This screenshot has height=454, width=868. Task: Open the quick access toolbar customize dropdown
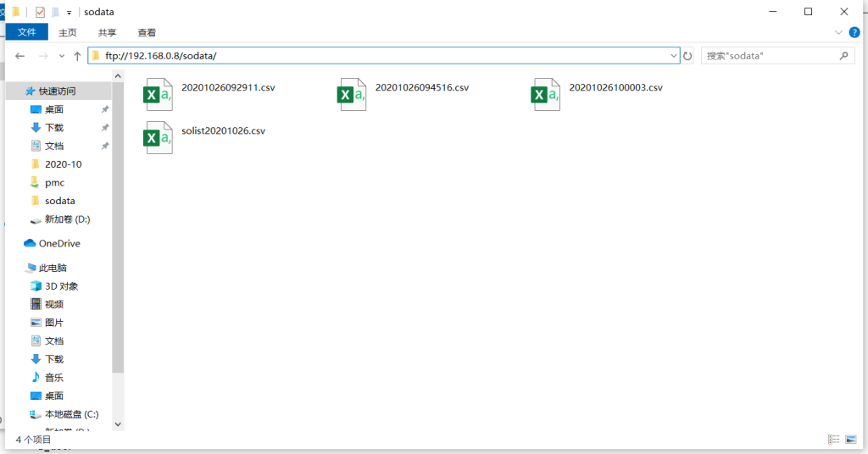(x=69, y=13)
